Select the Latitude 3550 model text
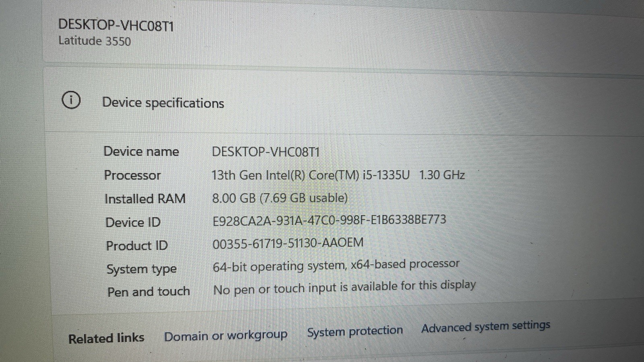 [95, 41]
